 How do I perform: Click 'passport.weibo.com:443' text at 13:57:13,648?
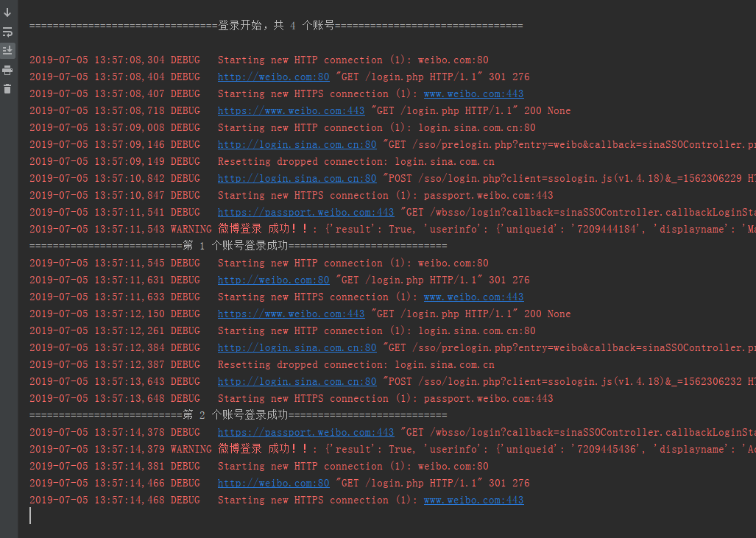pos(488,399)
